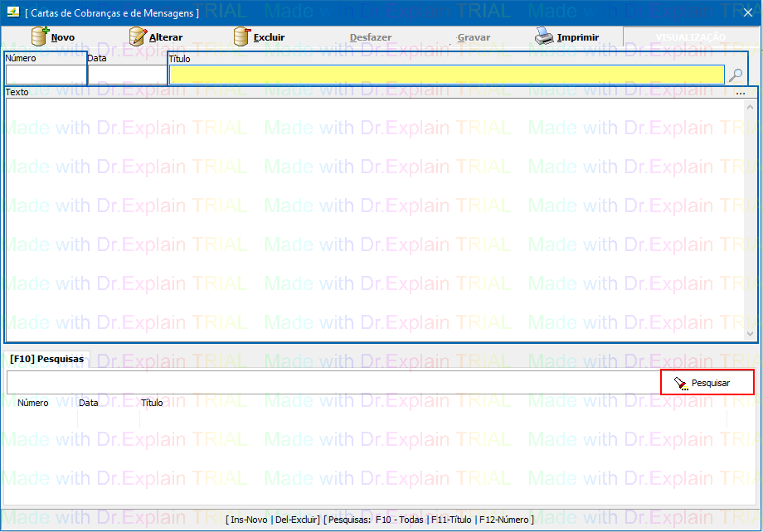Click the Novo database icon

click(40, 37)
